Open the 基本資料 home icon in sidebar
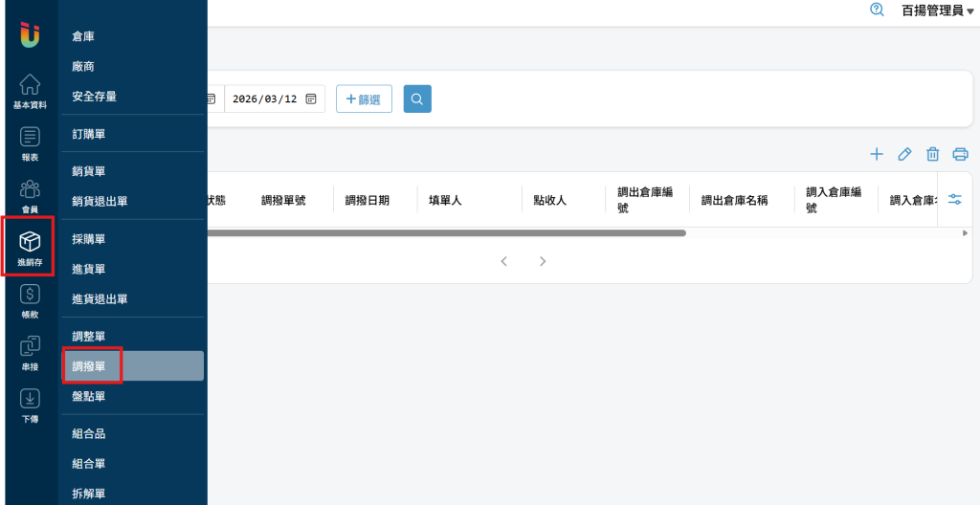Screen dimensions: 980x505 coord(30,86)
